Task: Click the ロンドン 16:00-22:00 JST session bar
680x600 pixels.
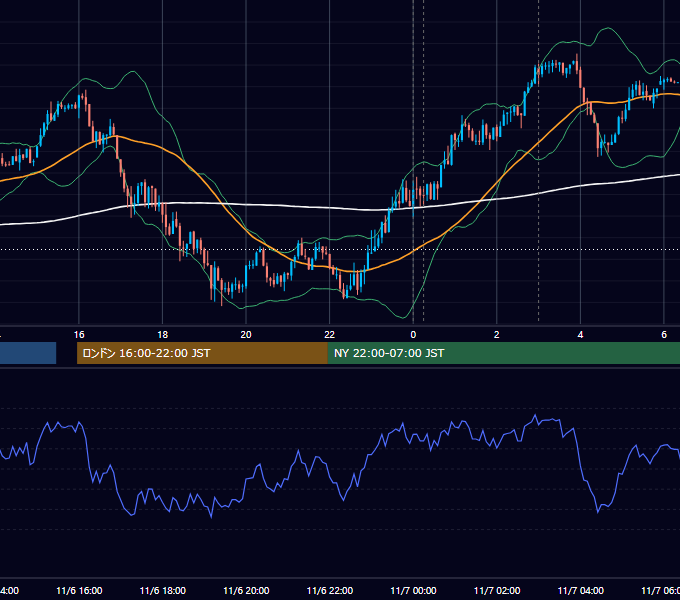Action: [202, 353]
